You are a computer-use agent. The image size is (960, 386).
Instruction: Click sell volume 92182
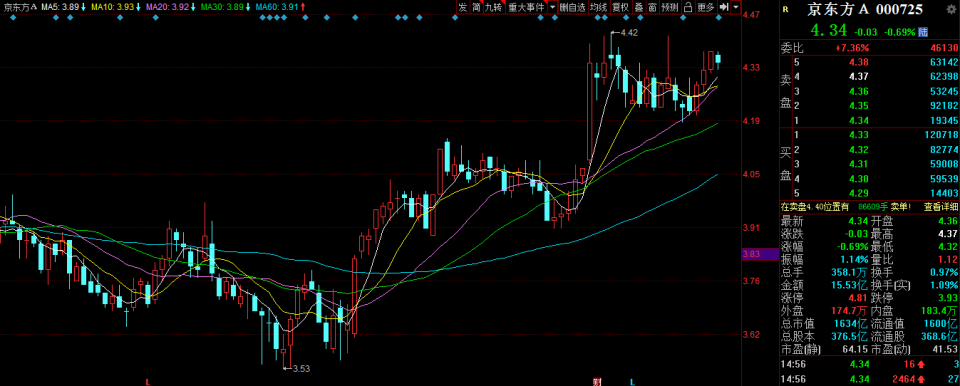point(943,106)
